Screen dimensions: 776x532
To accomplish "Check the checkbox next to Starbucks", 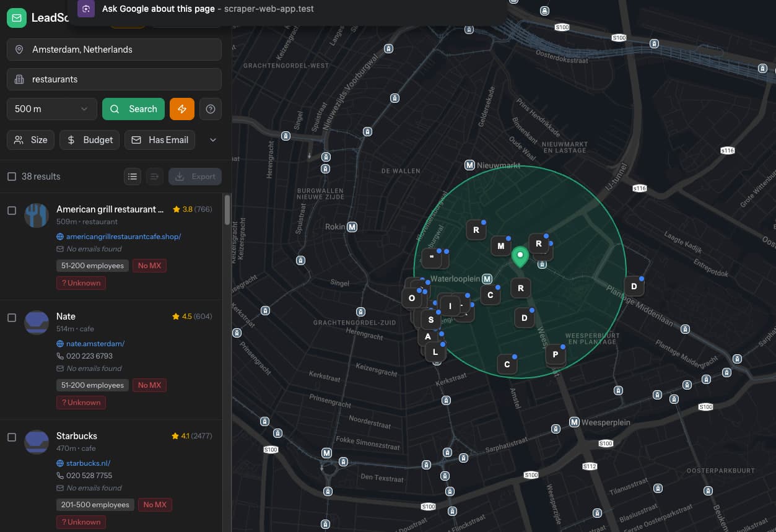I will (x=11, y=437).
